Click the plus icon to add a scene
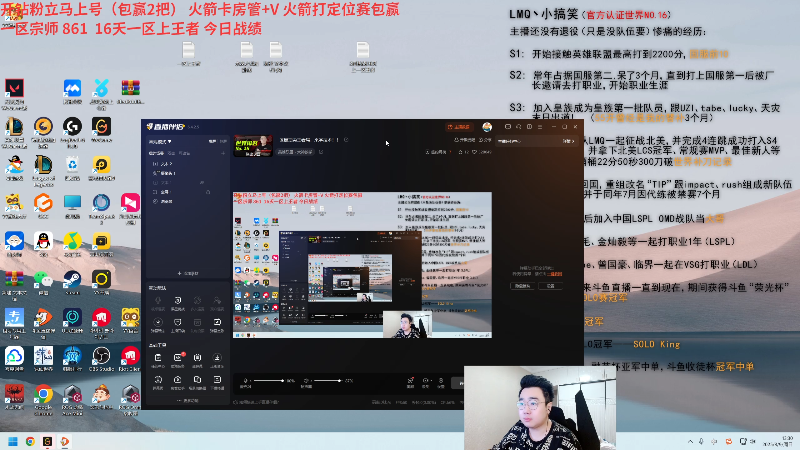Screen dimensions: 800x450 pos(223,153)
